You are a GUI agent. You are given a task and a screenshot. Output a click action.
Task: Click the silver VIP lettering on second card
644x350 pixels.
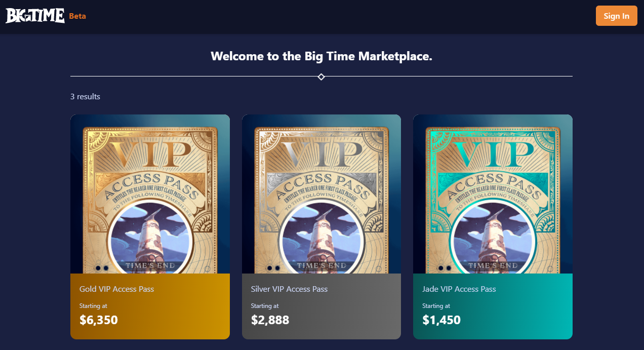321,154
